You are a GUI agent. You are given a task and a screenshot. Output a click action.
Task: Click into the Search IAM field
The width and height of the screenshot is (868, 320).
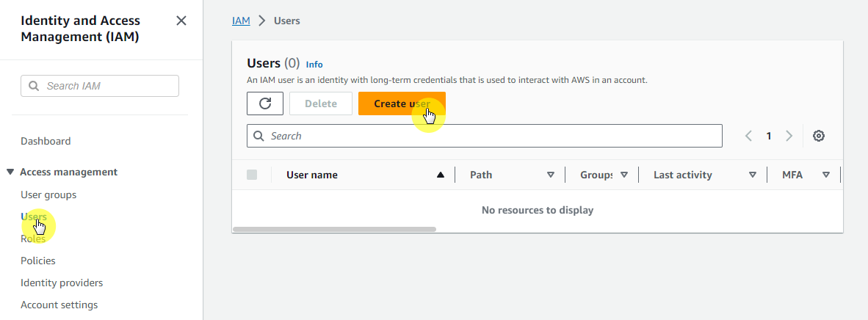coord(100,86)
